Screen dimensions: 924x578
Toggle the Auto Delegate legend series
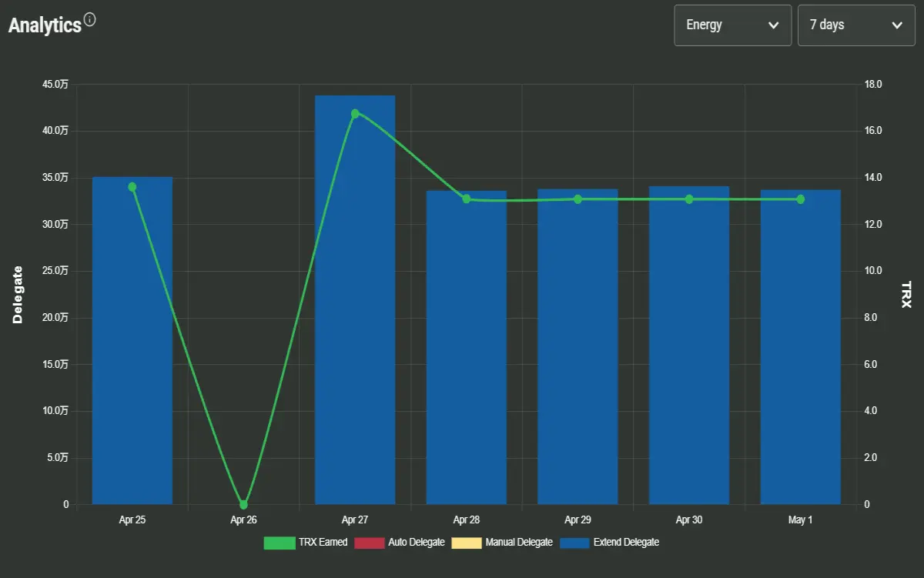click(400, 543)
